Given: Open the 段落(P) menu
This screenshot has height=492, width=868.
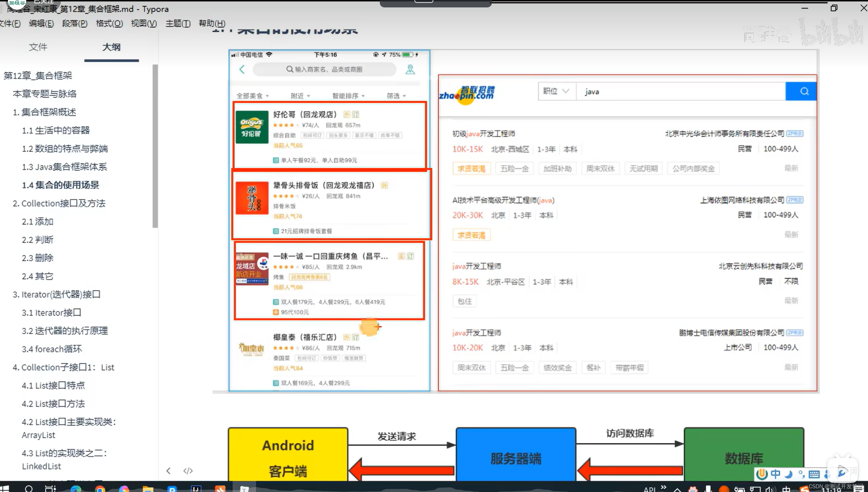Looking at the screenshot, I should tap(75, 23).
